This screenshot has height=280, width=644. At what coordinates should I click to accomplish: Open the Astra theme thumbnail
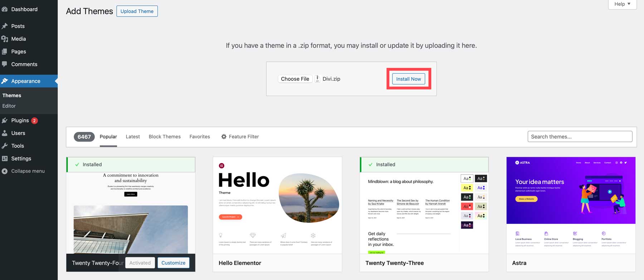pos(571,206)
